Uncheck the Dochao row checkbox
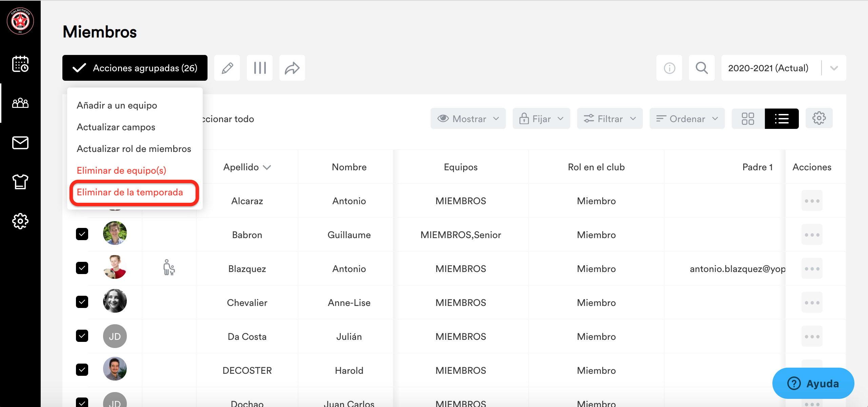Screen dimensions: 868x407 point(82,402)
